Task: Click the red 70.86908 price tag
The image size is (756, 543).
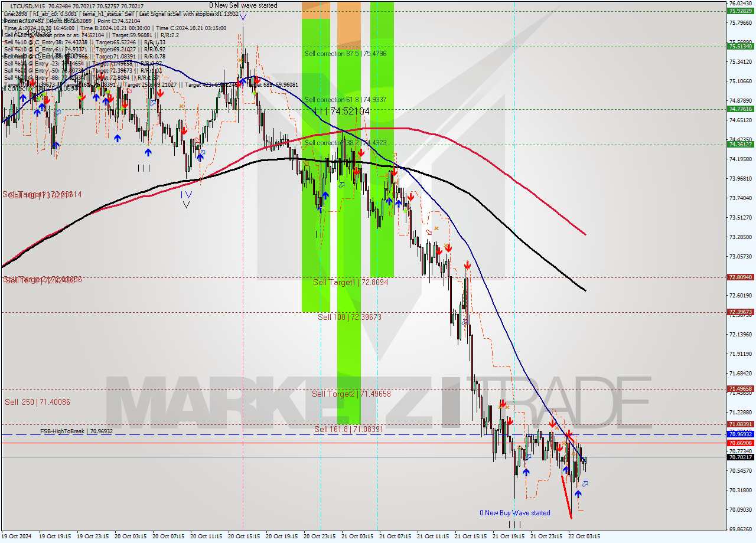Action: pyautogui.click(x=741, y=443)
